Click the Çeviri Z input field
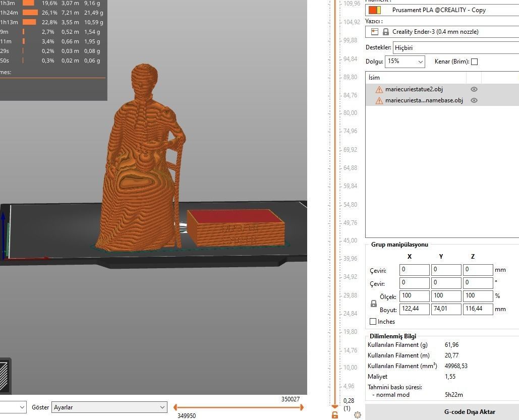 point(478,270)
